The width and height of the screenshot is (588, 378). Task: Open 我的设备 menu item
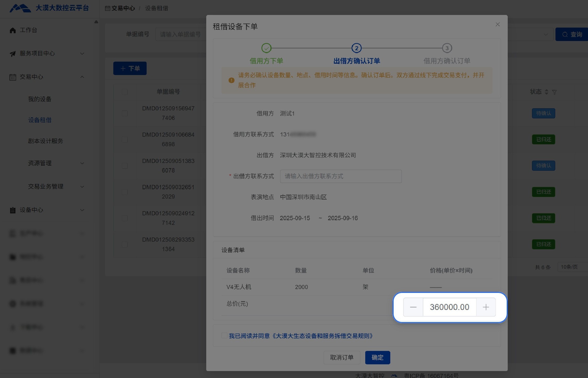point(40,99)
